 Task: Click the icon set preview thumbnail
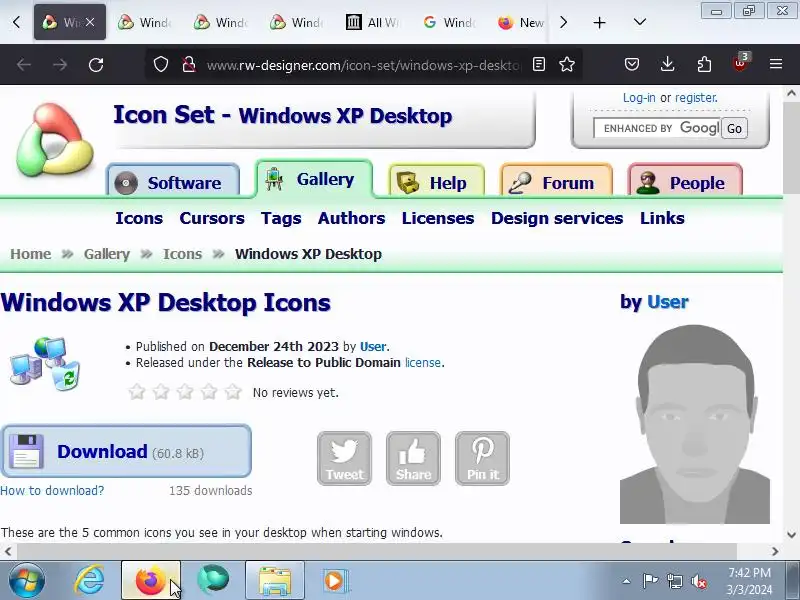click(45, 363)
